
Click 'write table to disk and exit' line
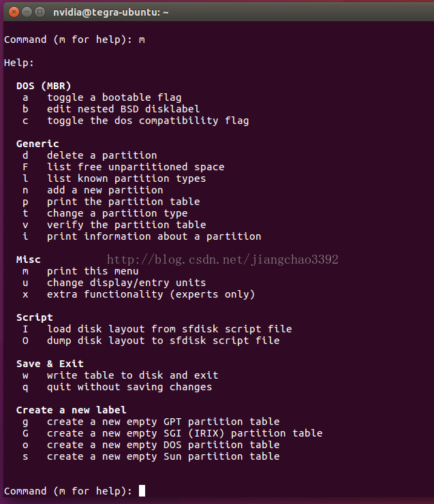tap(120, 375)
